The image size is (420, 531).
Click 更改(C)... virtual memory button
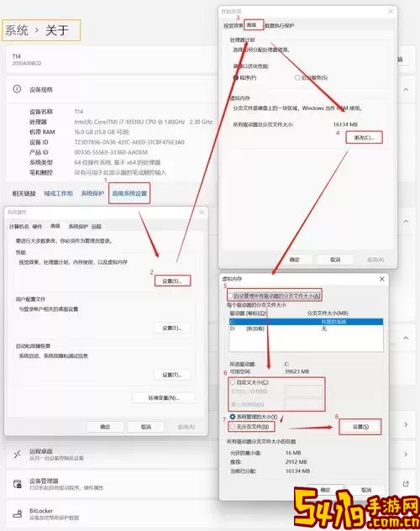(365, 138)
